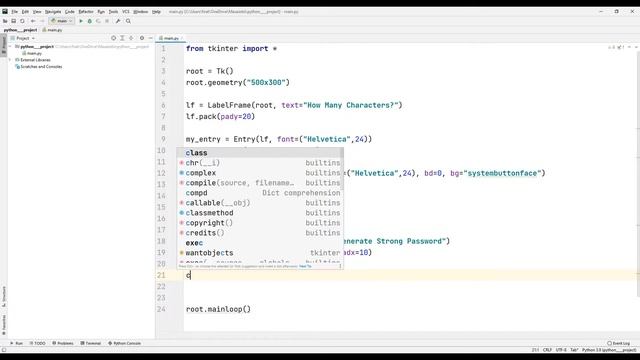Choose class keyword suggestion in completion popup

(260, 153)
